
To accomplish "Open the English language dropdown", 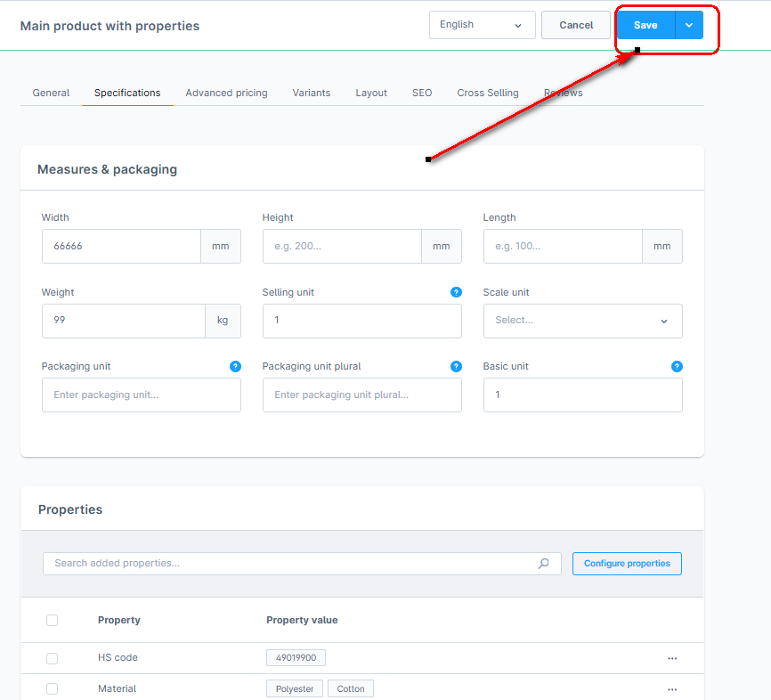I will pos(482,25).
